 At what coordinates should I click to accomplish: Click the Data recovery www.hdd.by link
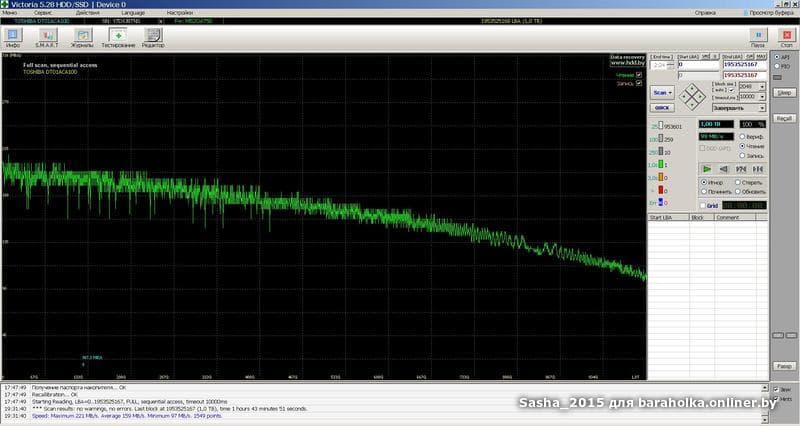(628, 60)
